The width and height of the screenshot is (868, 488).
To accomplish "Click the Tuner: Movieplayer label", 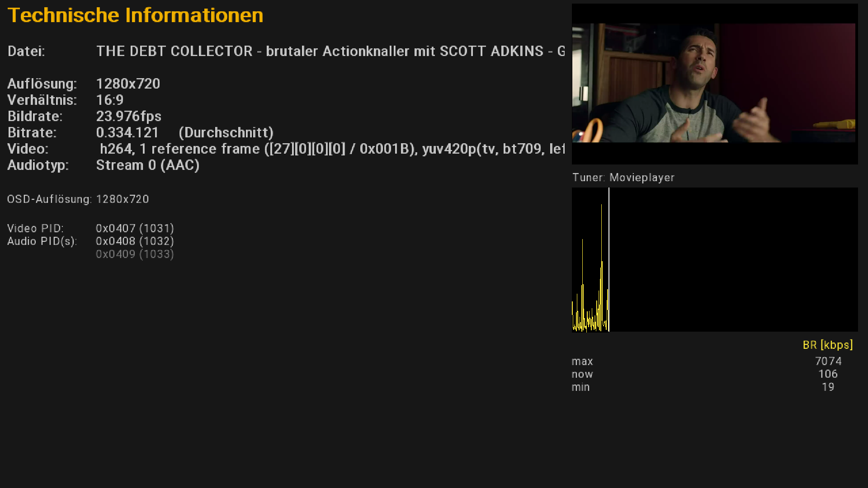I will 623,178.
